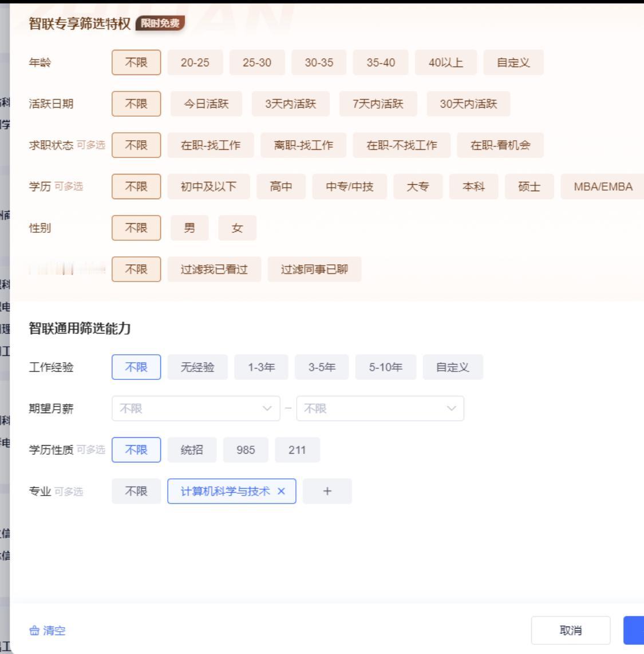Select 不限 for 性别
Viewport: 644px width, 654px height.
[136, 228]
